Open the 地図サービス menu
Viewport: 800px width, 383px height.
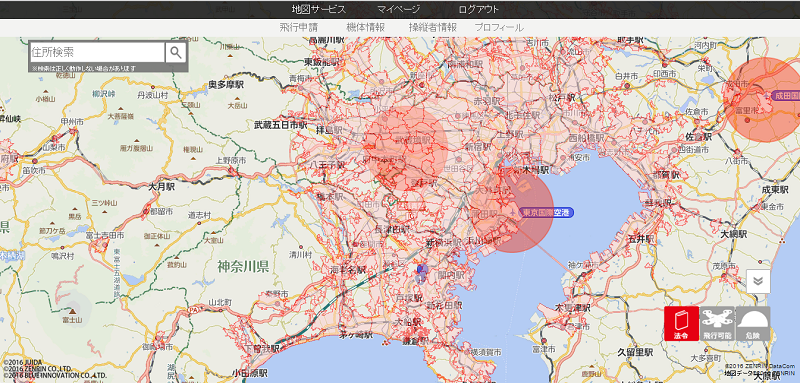click(x=319, y=9)
